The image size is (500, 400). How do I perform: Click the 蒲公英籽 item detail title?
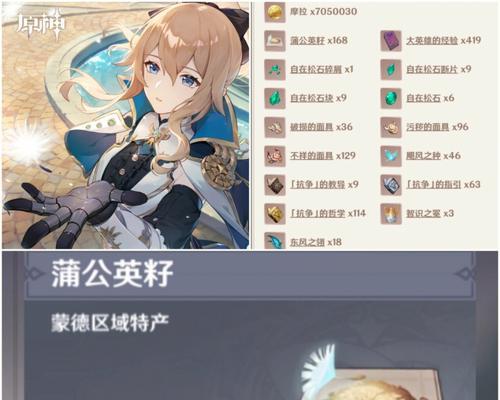[112, 274]
